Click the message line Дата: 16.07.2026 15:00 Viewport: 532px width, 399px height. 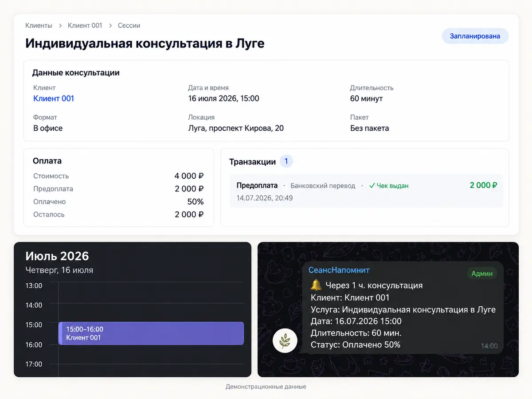coord(356,321)
